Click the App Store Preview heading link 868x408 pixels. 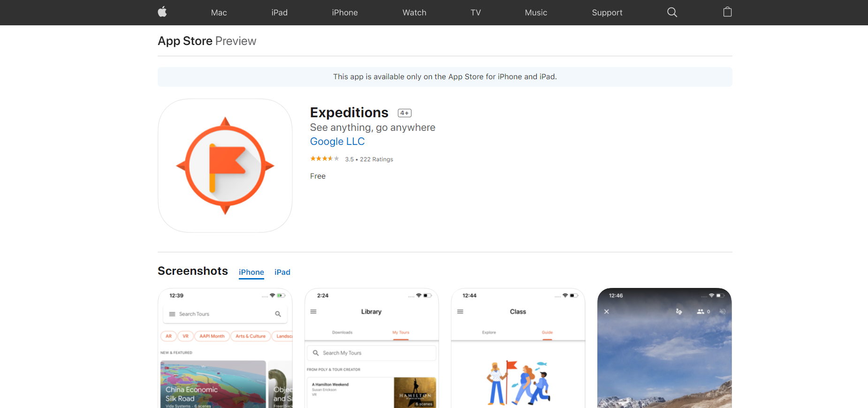point(207,41)
